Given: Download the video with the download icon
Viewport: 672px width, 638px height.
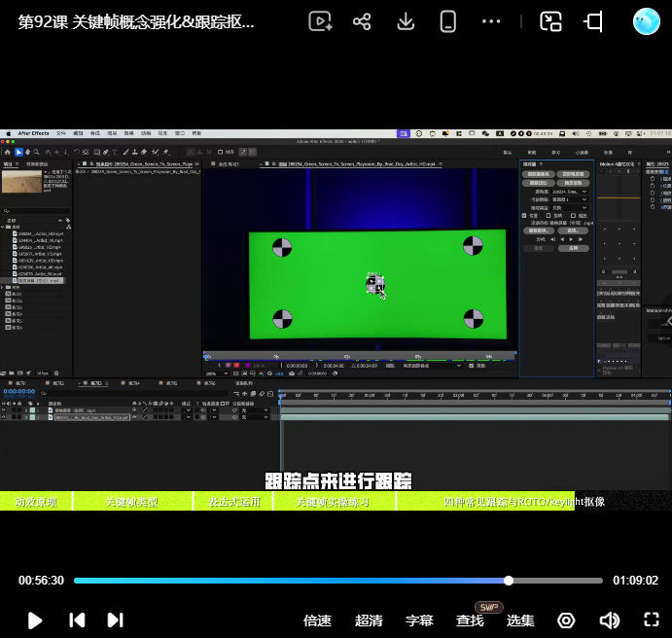Looking at the screenshot, I should (x=406, y=21).
